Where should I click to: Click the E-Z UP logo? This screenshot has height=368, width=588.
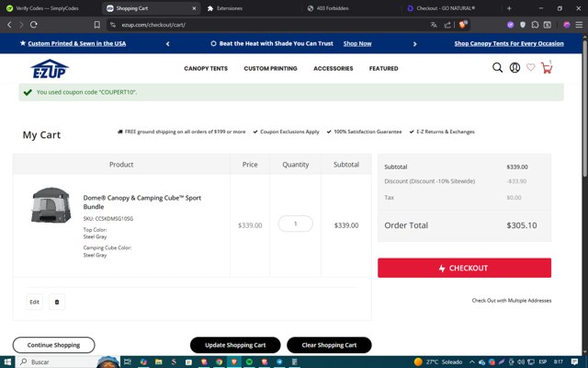[x=49, y=69]
